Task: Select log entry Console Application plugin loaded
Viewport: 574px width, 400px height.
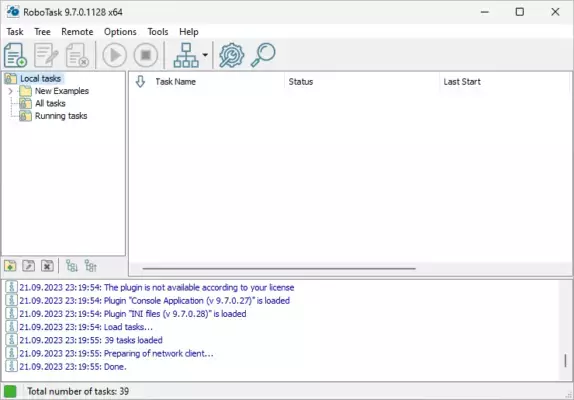Action: (154, 301)
